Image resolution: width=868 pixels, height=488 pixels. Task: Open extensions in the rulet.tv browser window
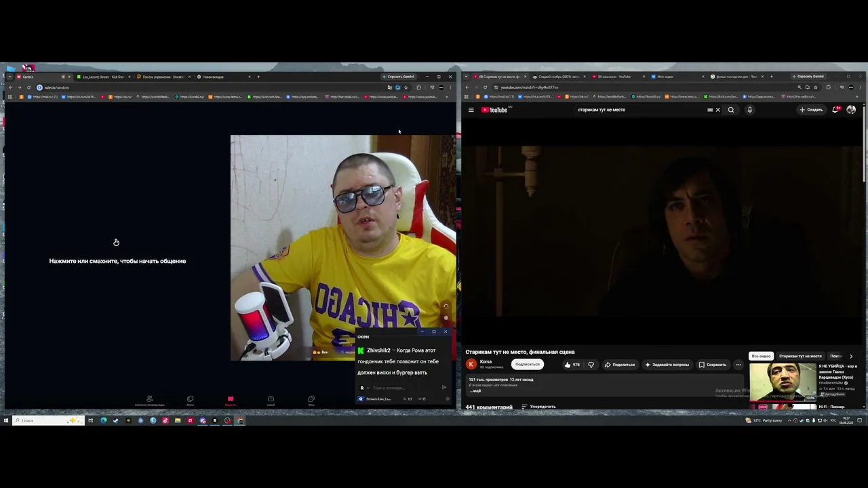[x=418, y=87]
